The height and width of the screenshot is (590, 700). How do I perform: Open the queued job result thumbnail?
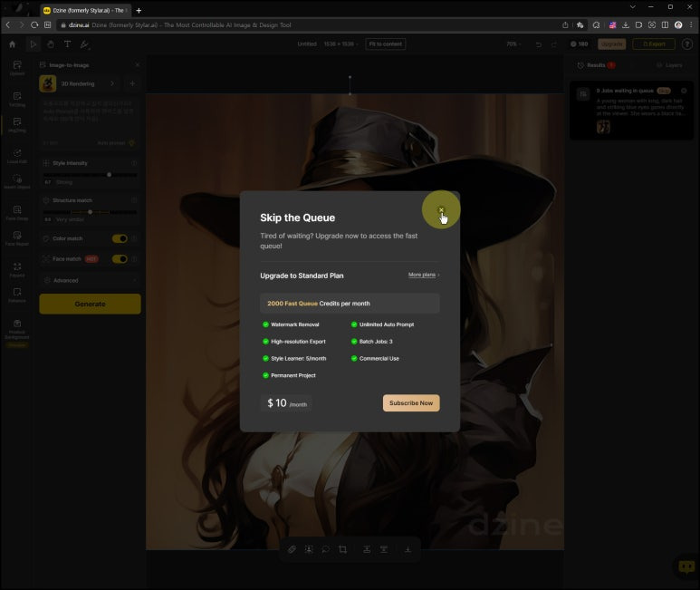tap(603, 127)
